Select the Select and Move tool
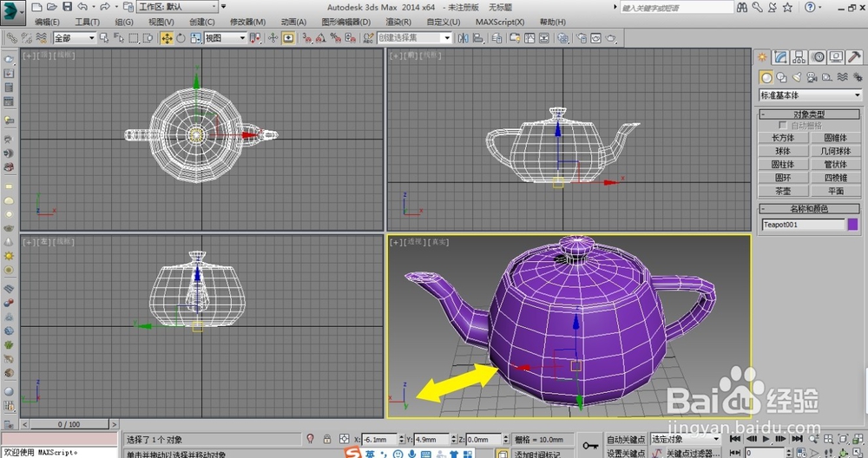Viewport: 868px width, 458px height. pyautogui.click(x=167, y=38)
